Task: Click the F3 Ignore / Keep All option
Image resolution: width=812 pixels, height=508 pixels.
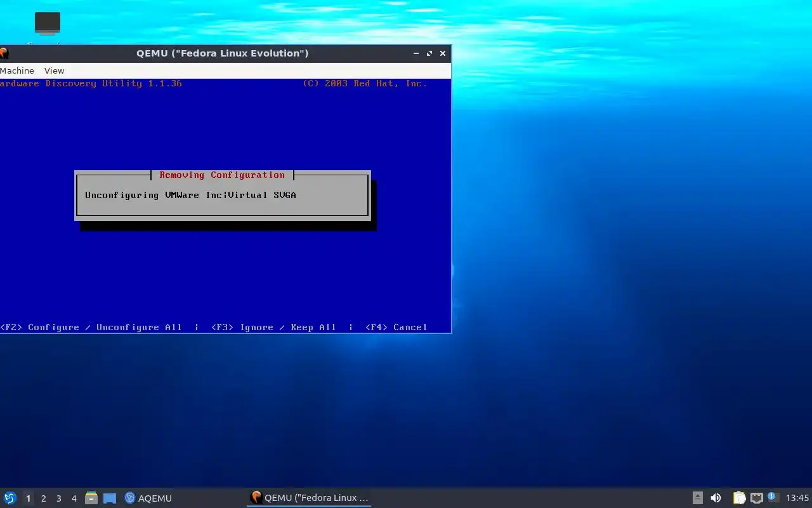Action: point(273,327)
